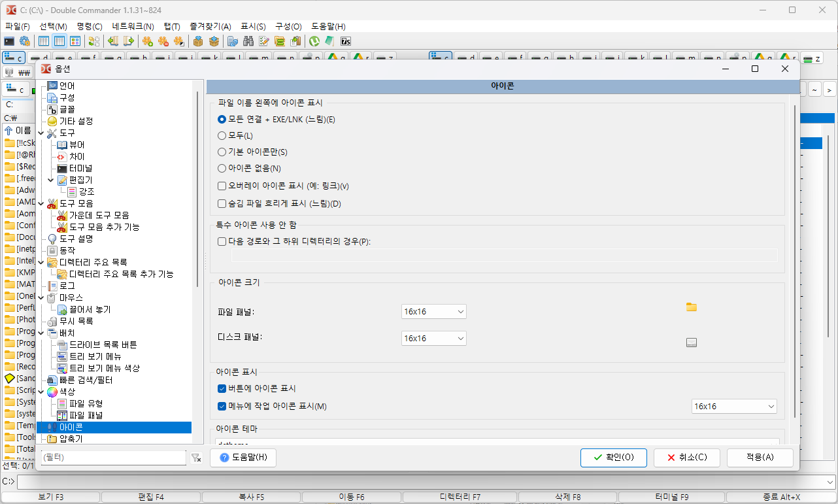Click the select group plus icon
The image size is (838, 504).
click(x=148, y=41)
